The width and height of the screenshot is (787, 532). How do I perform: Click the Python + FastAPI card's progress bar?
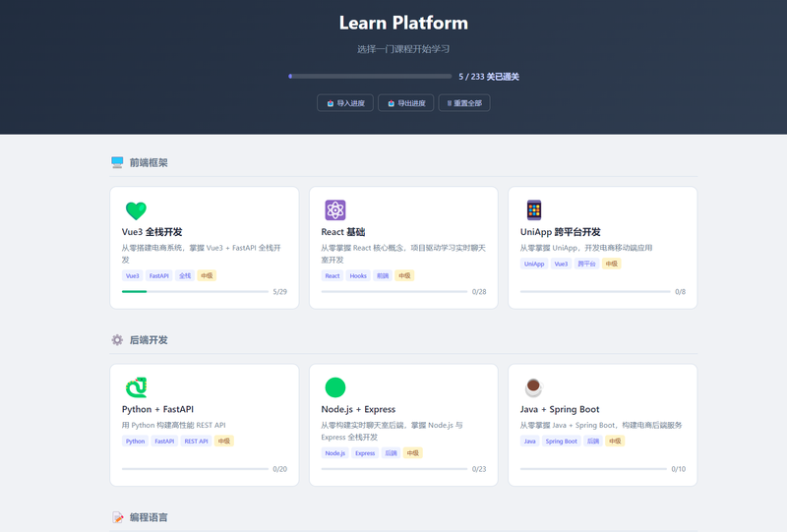(x=195, y=469)
